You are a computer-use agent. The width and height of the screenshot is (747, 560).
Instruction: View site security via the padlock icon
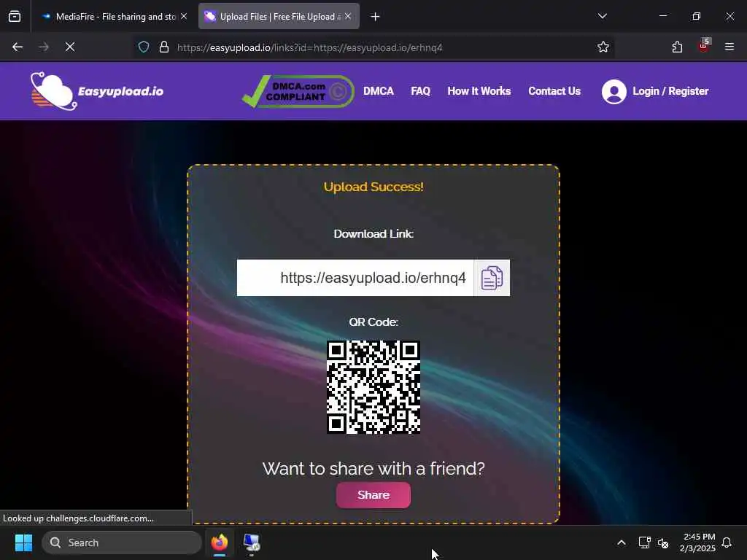[x=164, y=47]
